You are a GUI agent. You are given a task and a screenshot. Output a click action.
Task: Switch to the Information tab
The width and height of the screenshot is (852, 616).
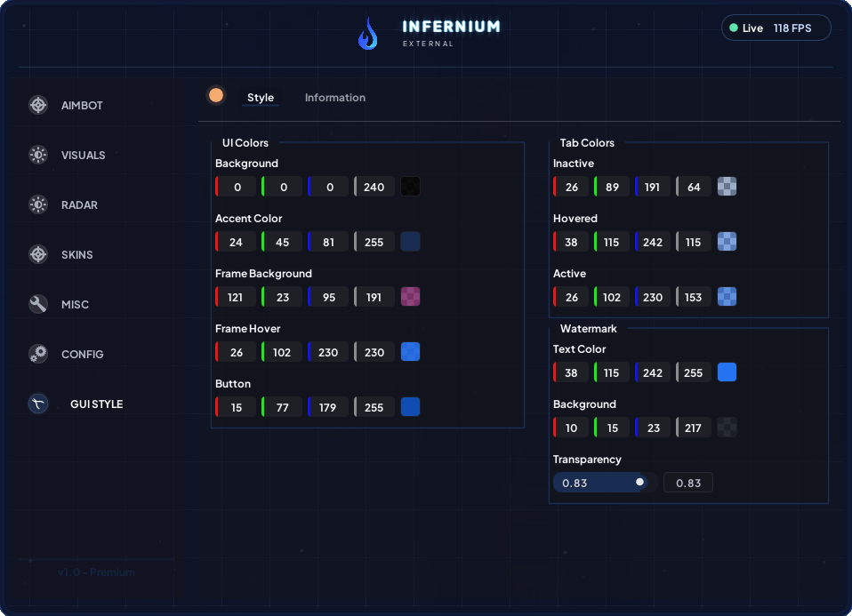click(x=335, y=97)
